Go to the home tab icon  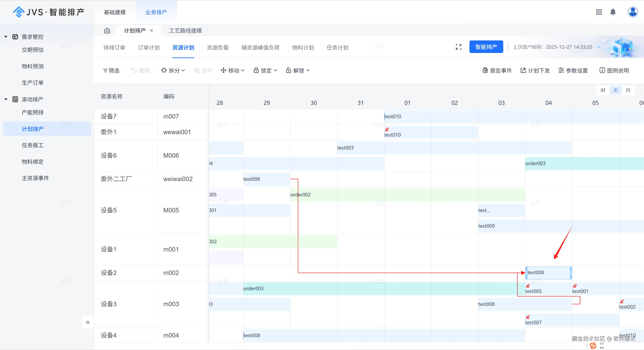[107, 31]
